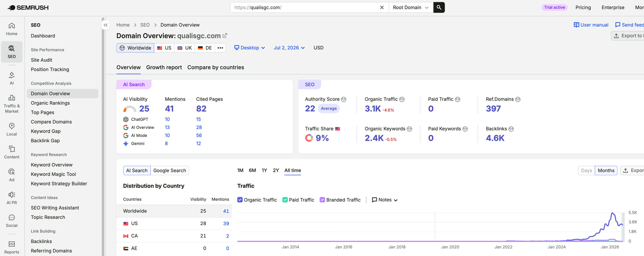Screen dimensions: 644x256
Task: Set chart range to 1M
Action: 240,170
